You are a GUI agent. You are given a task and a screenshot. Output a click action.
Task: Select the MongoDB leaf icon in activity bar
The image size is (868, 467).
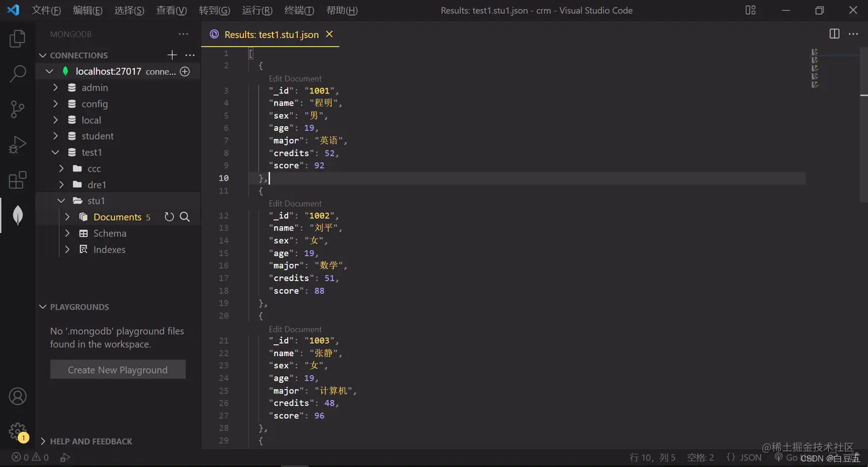pyautogui.click(x=18, y=215)
